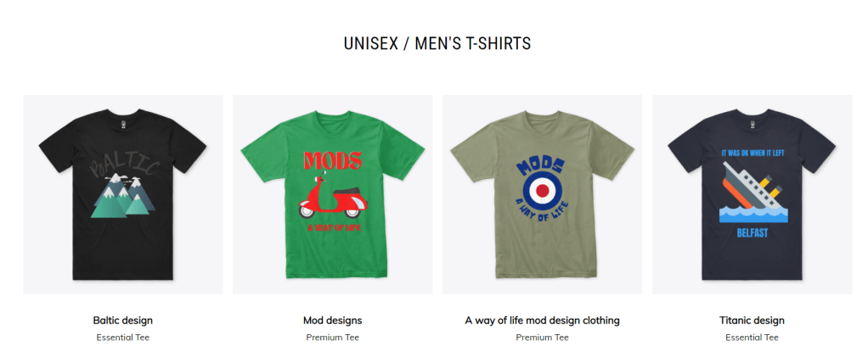868x352 pixels.
Task: Open the navy Titanic Belfast t-shirt image
Action: pos(752,194)
